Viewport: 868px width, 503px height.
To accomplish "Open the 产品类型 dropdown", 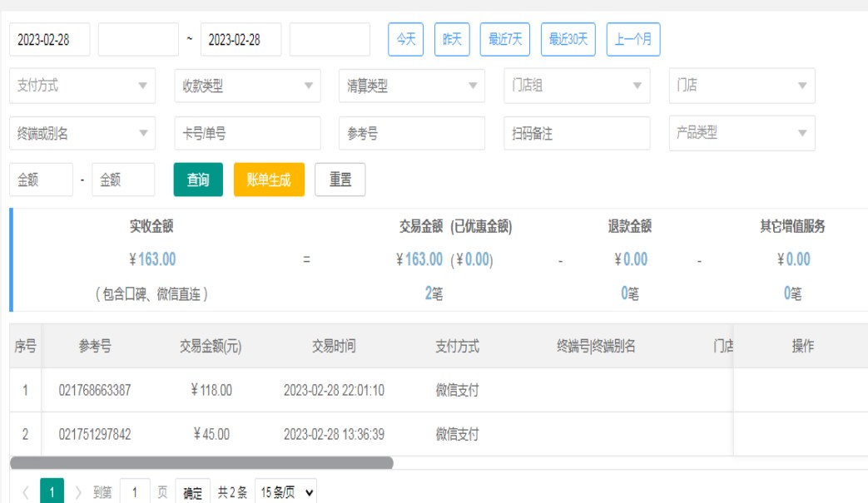I will tap(742, 133).
